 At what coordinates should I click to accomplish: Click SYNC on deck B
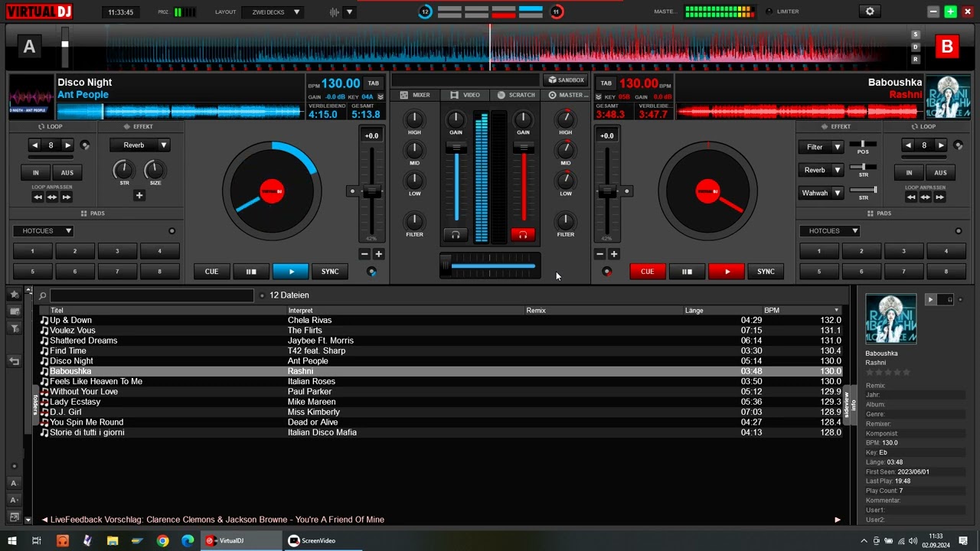[x=766, y=272]
